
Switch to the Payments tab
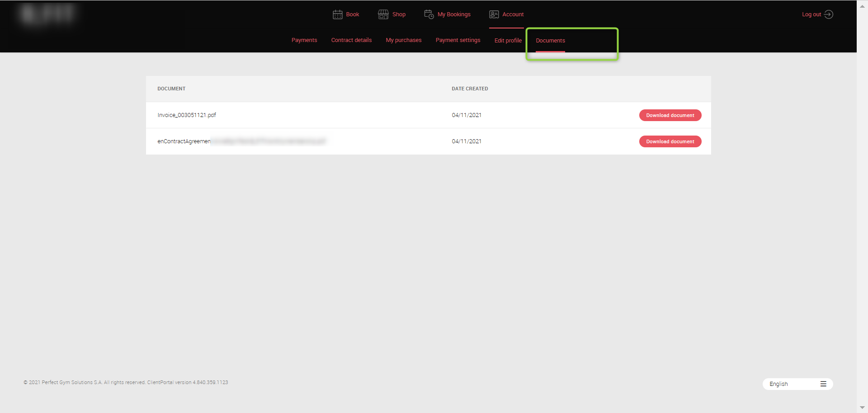[x=304, y=40]
